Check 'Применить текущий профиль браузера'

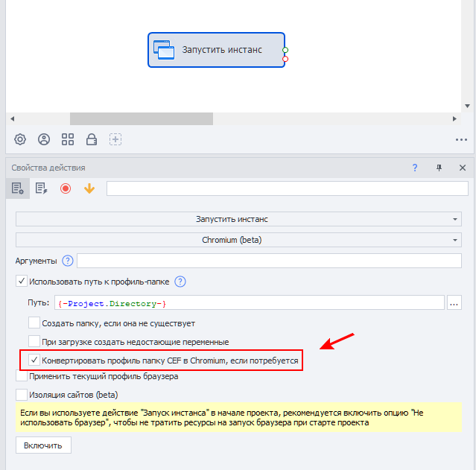pyautogui.click(x=22, y=376)
